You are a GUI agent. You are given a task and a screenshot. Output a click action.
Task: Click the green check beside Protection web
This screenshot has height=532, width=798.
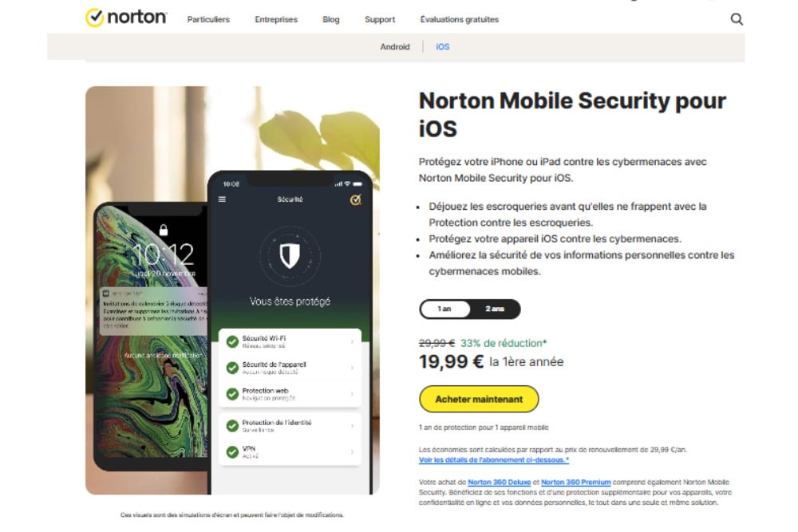(x=232, y=394)
